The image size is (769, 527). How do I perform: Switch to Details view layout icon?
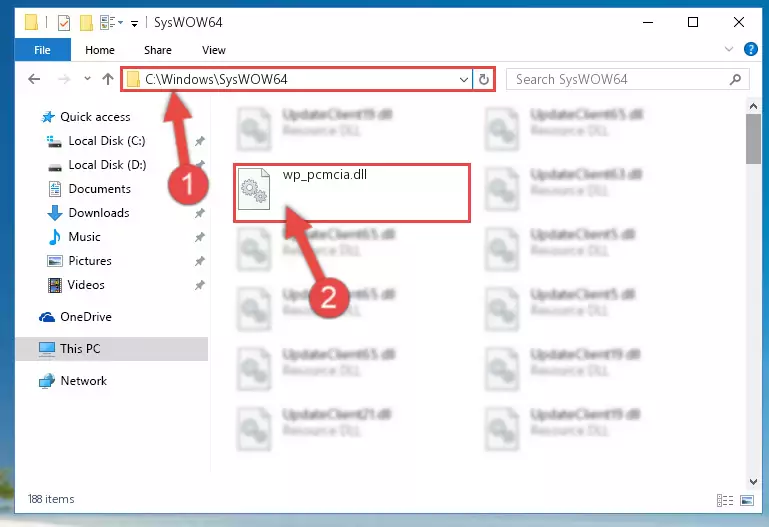click(x=725, y=500)
